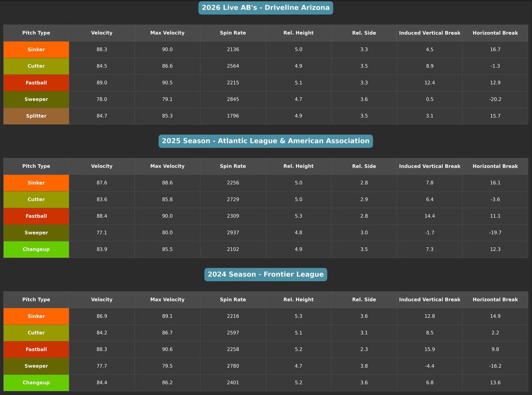Select the 2026 Sweeper horizontal break -20.2

coord(495,99)
